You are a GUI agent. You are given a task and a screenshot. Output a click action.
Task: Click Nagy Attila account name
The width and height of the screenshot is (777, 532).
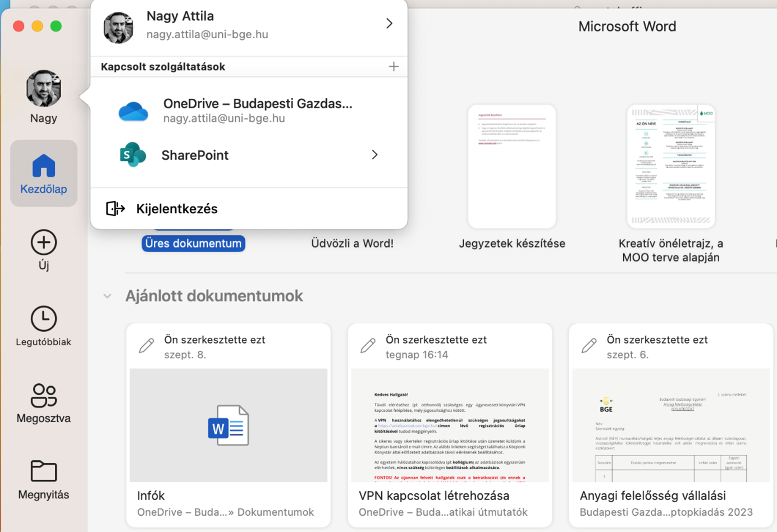[180, 16]
